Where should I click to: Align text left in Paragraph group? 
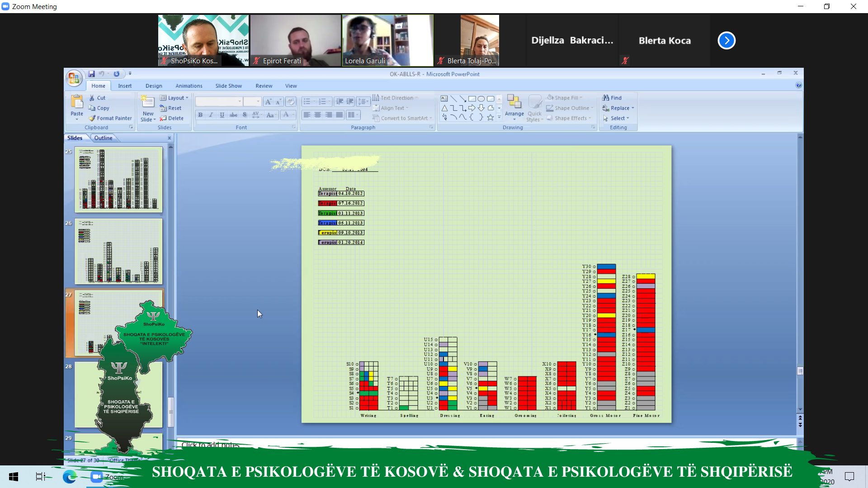(x=307, y=115)
